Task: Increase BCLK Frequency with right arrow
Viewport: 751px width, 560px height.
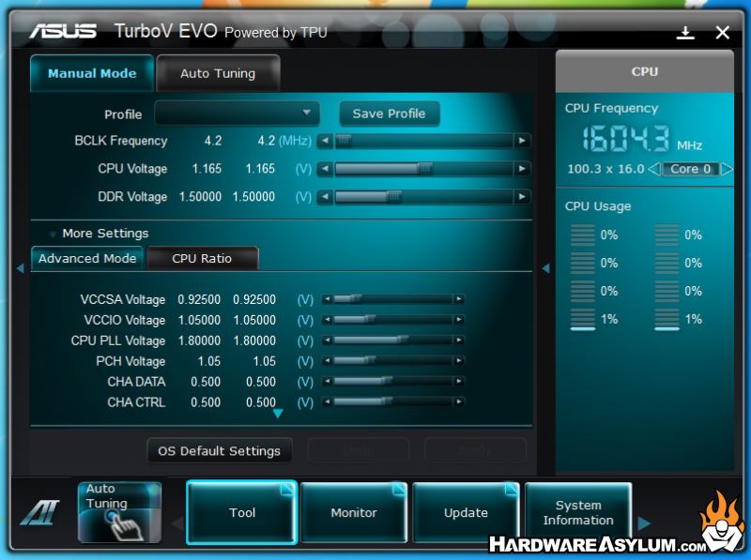Action: tap(522, 141)
